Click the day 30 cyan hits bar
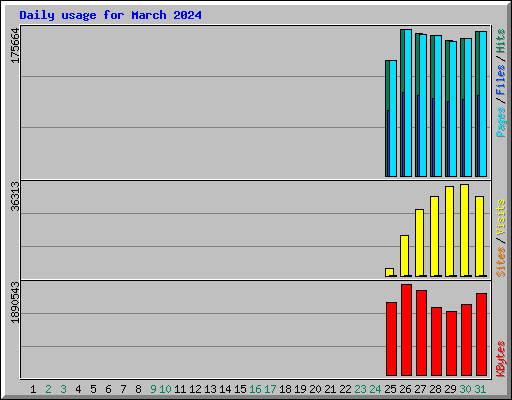The height and width of the screenshot is (400, 512). (x=468, y=107)
